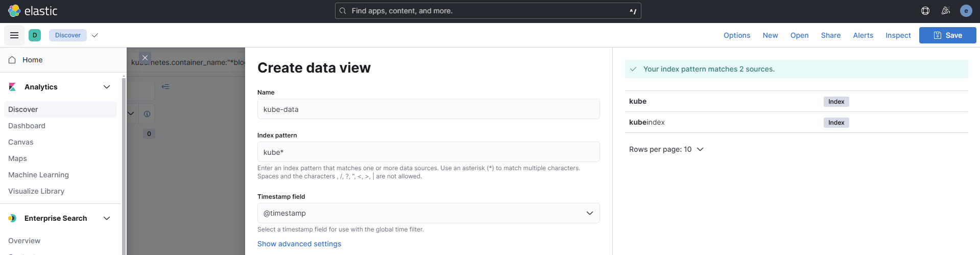Click Inspect in the top menu

coord(898,35)
